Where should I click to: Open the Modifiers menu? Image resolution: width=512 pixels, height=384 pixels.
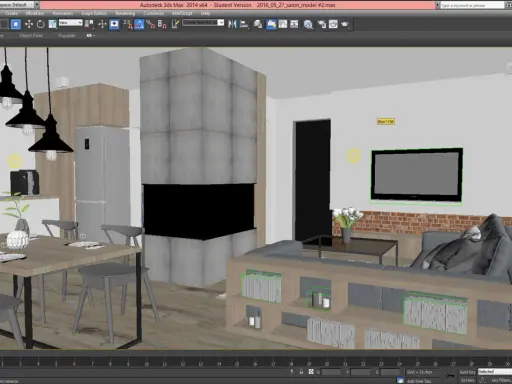(x=35, y=13)
